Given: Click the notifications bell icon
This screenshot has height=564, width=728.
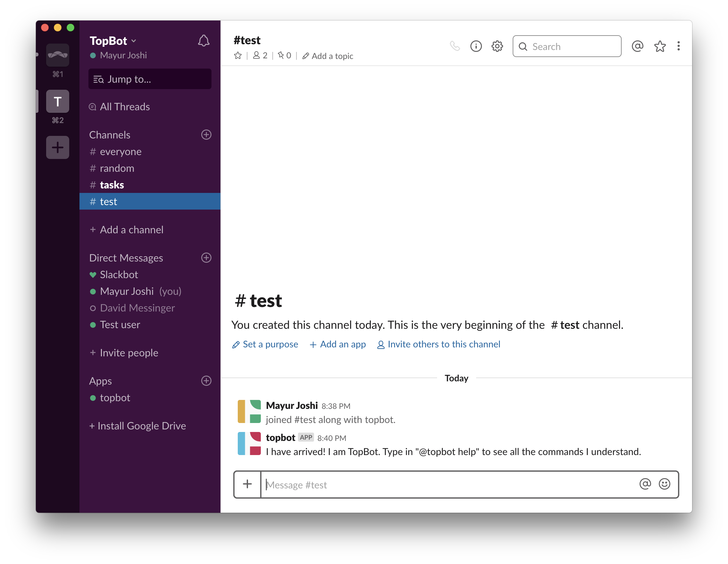Looking at the screenshot, I should coord(203,41).
